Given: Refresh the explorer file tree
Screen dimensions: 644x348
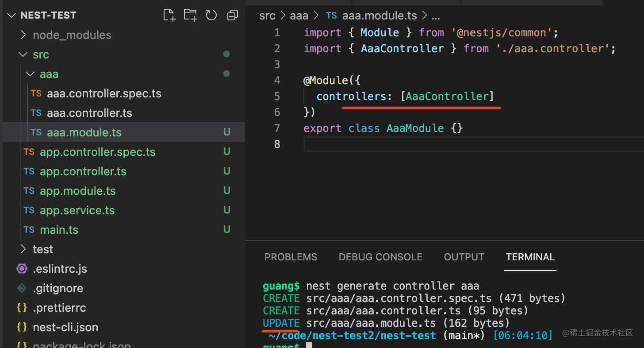Looking at the screenshot, I should pos(211,15).
